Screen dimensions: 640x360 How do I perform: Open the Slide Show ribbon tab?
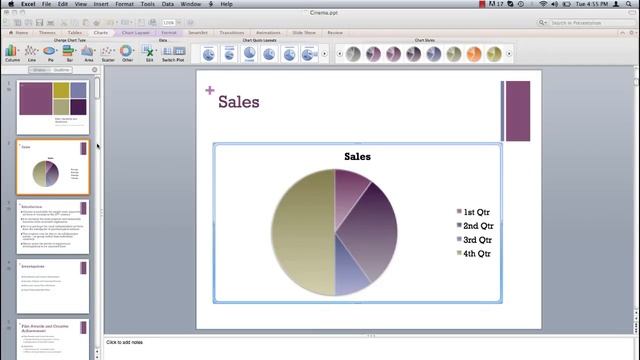[304, 33]
